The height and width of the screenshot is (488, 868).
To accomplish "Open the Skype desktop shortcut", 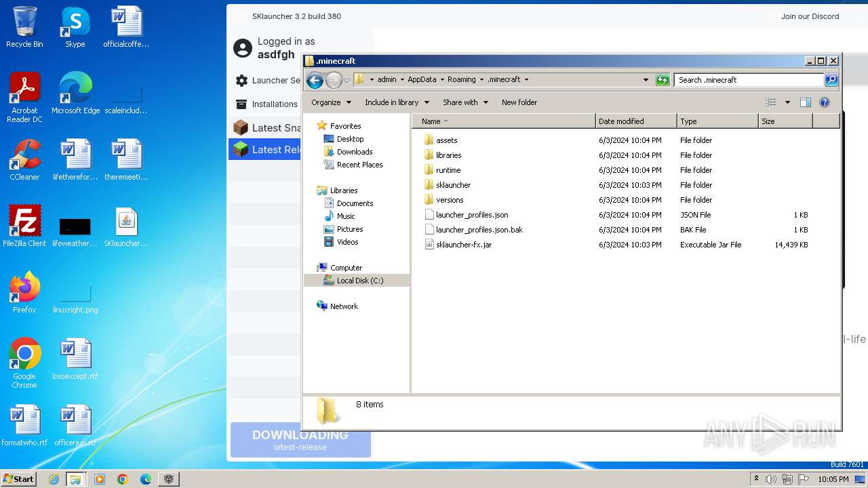I will [75, 27].
